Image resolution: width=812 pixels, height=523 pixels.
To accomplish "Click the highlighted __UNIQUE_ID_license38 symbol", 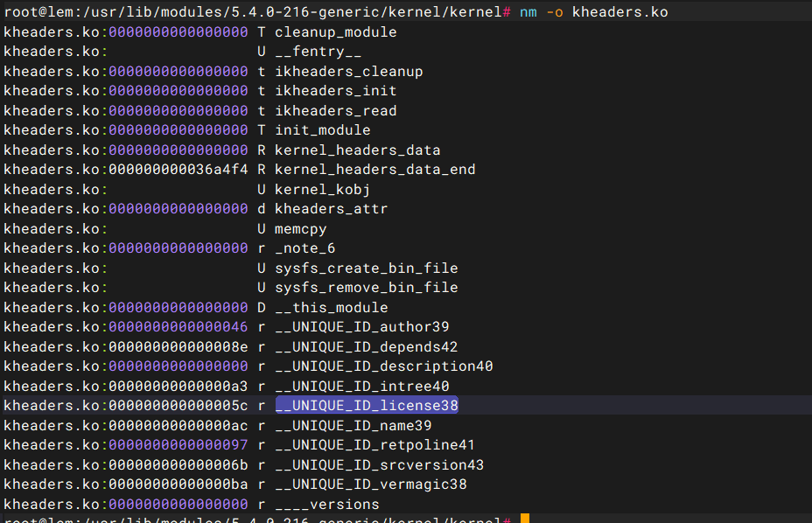I will click(366, 406).
